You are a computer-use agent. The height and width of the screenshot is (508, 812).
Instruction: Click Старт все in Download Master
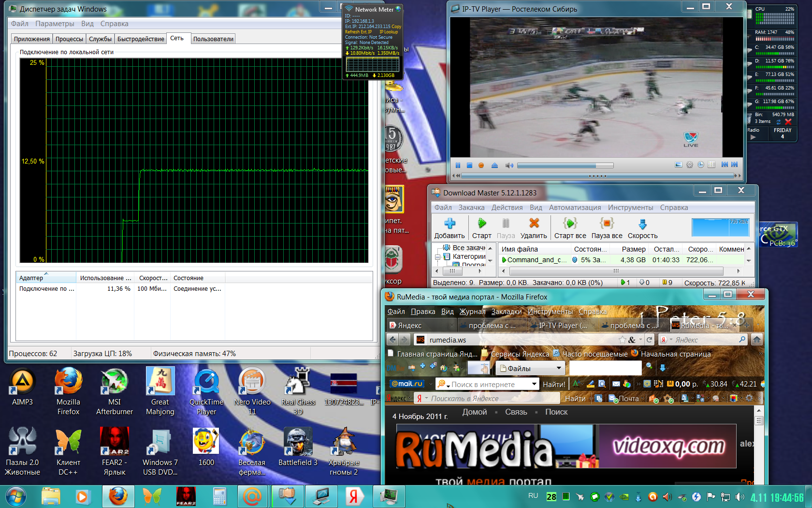pyautogui.click(x=570, y=228)
